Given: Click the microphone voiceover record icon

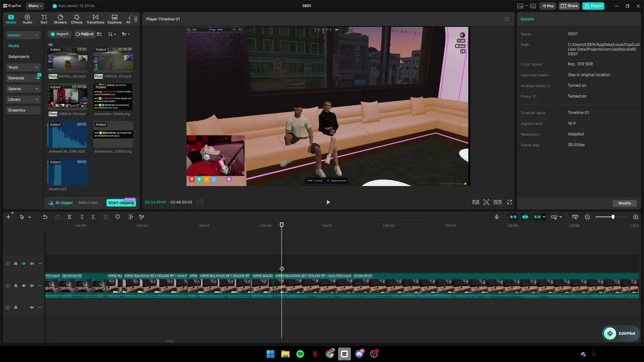Looking at the screenshot, I should tap(497, 217).
